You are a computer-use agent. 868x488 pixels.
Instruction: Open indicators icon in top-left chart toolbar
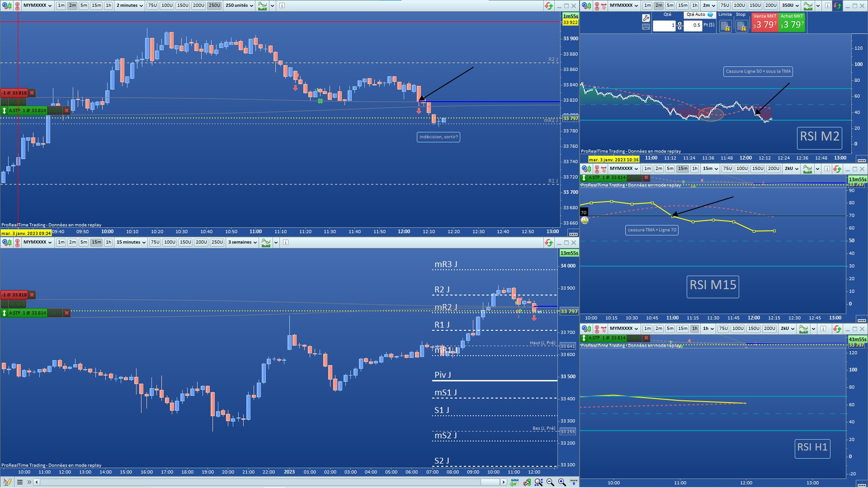point(262,5)
